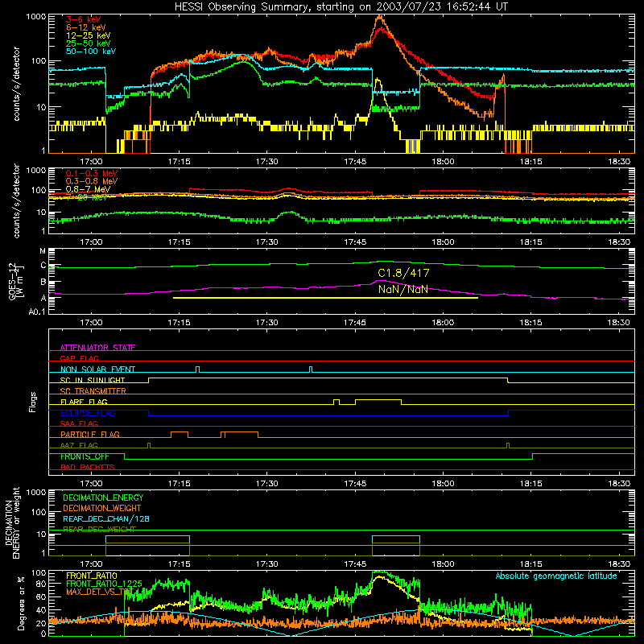Click the 17:45 tick label under the Flags panel

click(355, 484)
